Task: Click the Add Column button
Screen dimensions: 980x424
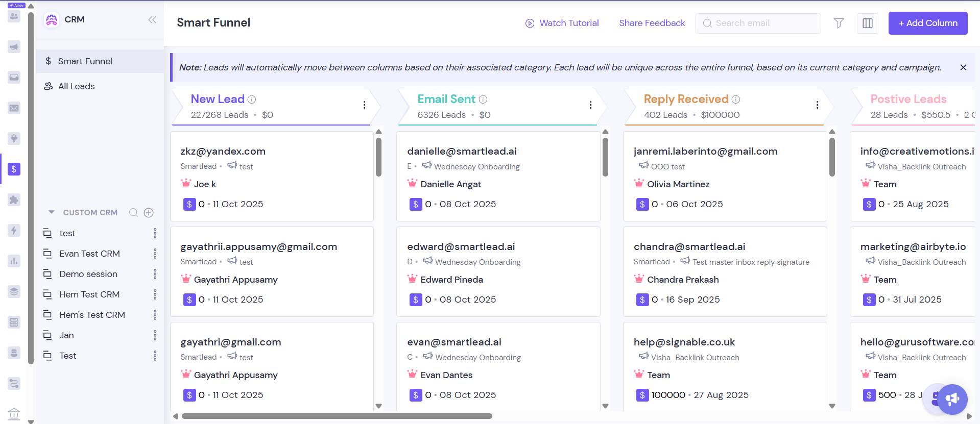Action: click(x=927, y=23)
